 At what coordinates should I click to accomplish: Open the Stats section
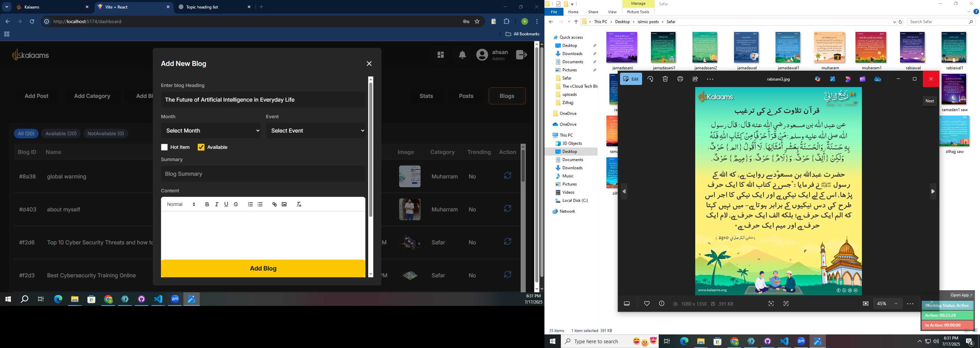tap(426, 96)
